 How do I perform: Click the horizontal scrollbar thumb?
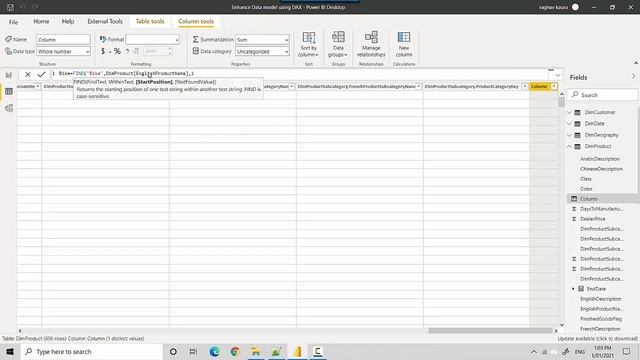tap(490, 331)
